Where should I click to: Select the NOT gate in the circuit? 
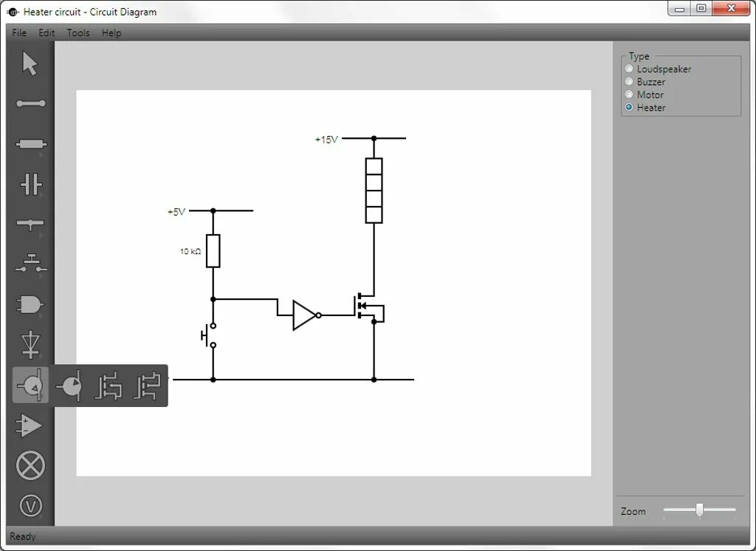click(306, 315)
